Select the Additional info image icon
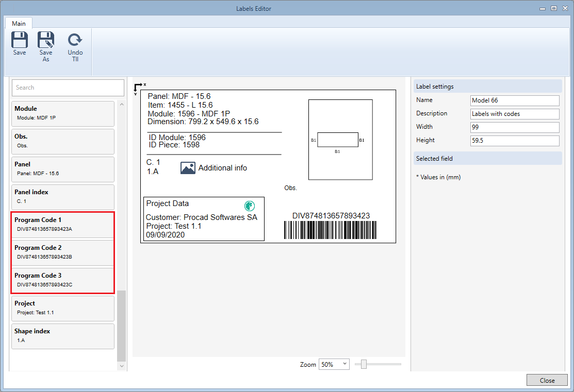This screenshot has height=392, width=574. 188,168
